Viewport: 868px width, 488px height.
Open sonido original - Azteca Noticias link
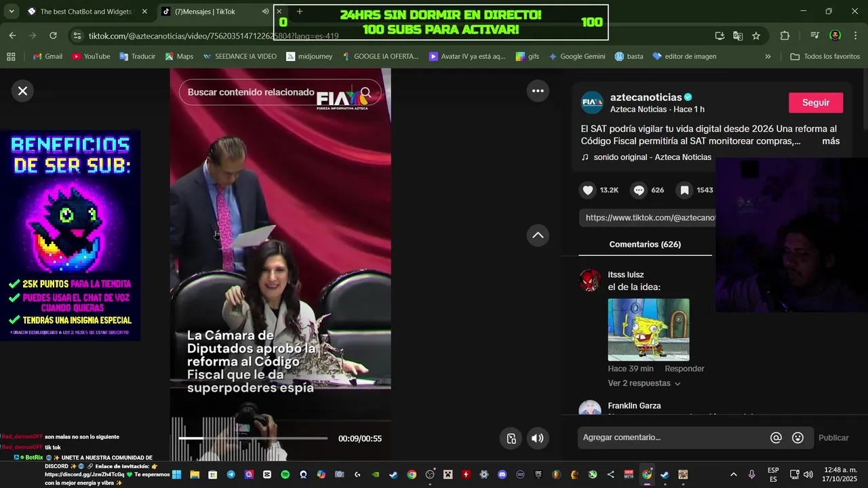coord(652,157)
